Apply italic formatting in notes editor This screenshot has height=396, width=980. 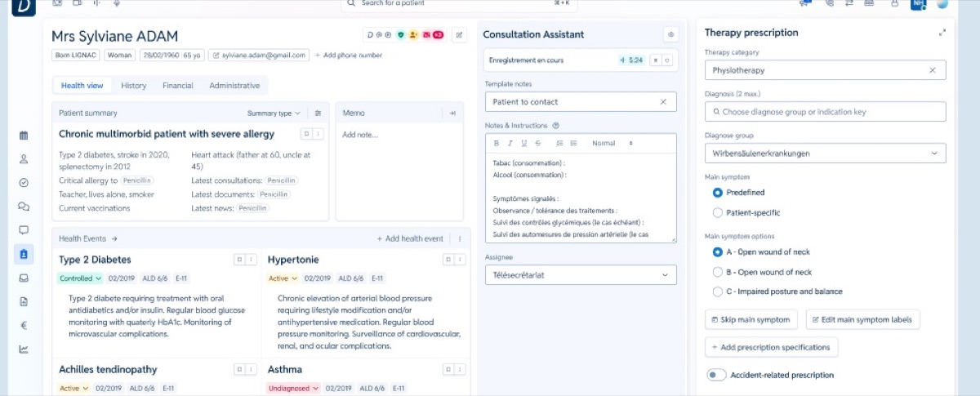tap(510, 143)
